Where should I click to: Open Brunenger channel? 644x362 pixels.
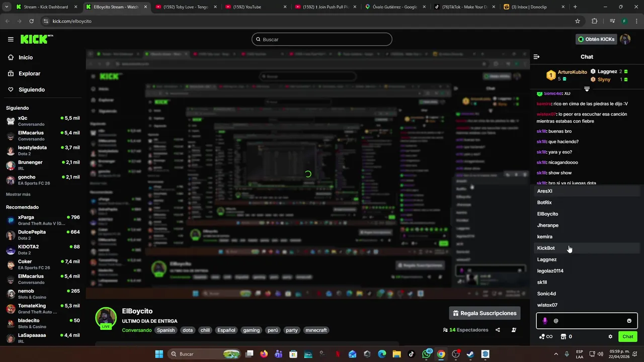tap(43, 165)
